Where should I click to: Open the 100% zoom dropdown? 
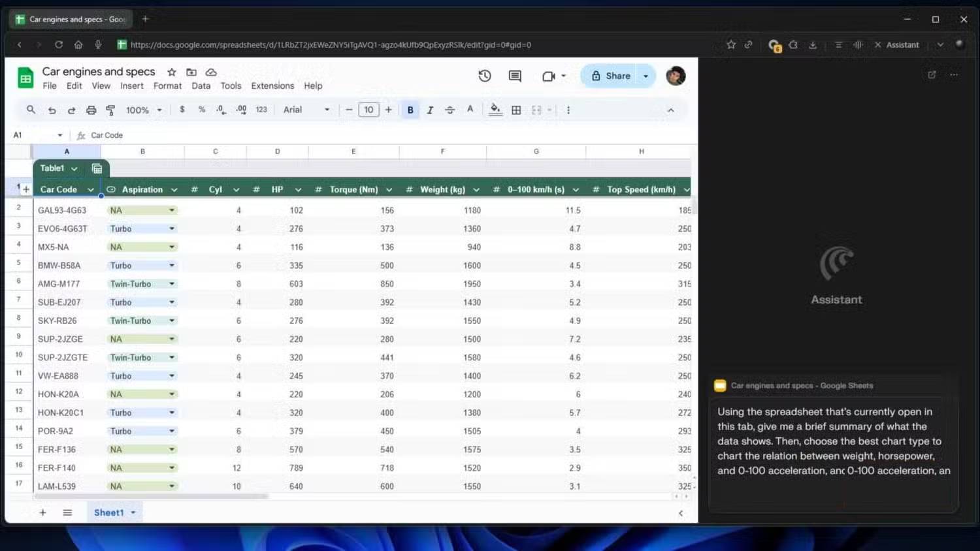point(144,110)
